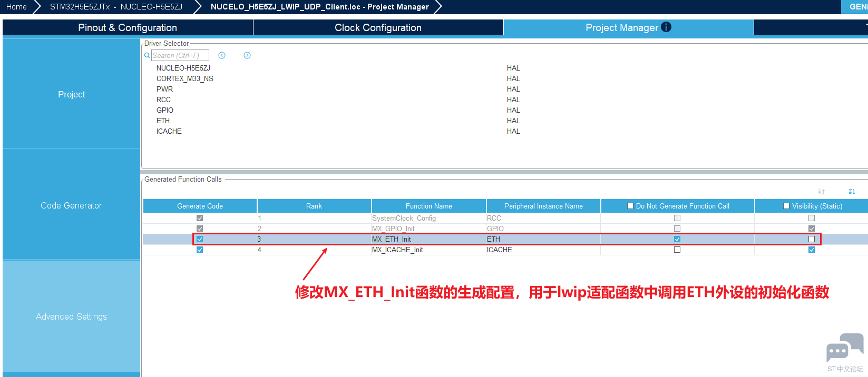Click the info icon on Project Manager tab

[666, 27]
